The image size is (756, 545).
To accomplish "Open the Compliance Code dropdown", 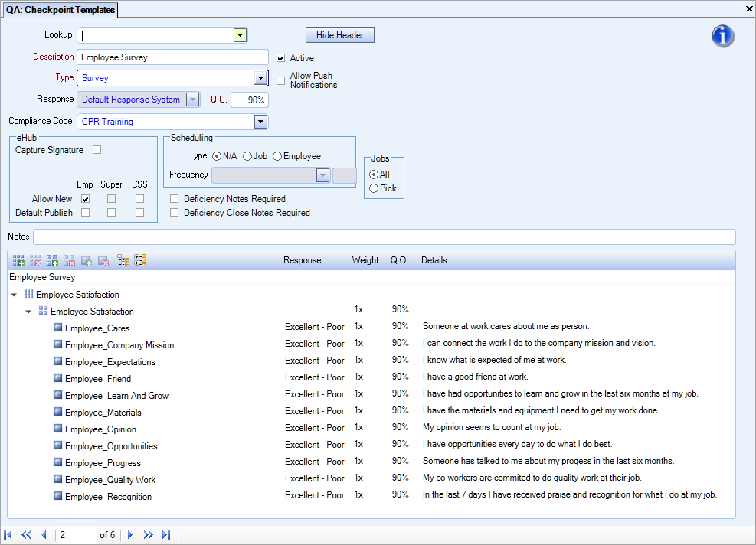I will (x=260, y=121).
